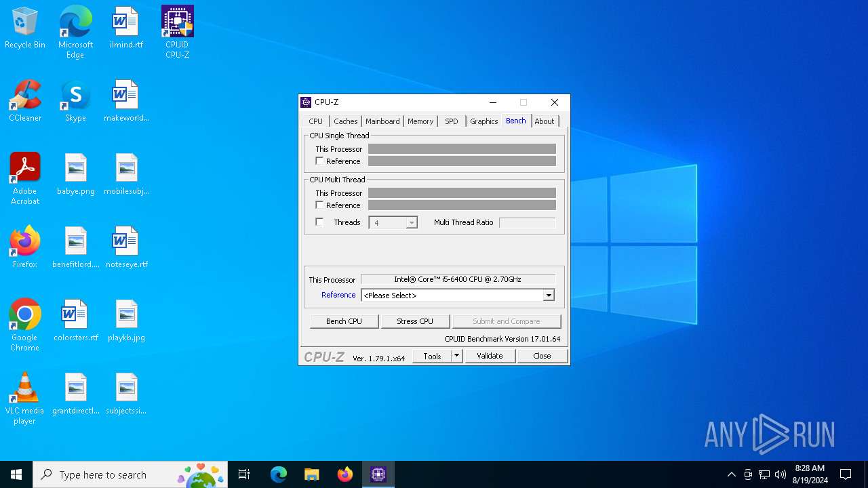Viewport: 868px width, 488px height.
Task: Launch Microsoft Edge from desktop shortcut
Action: coord(75,32)
